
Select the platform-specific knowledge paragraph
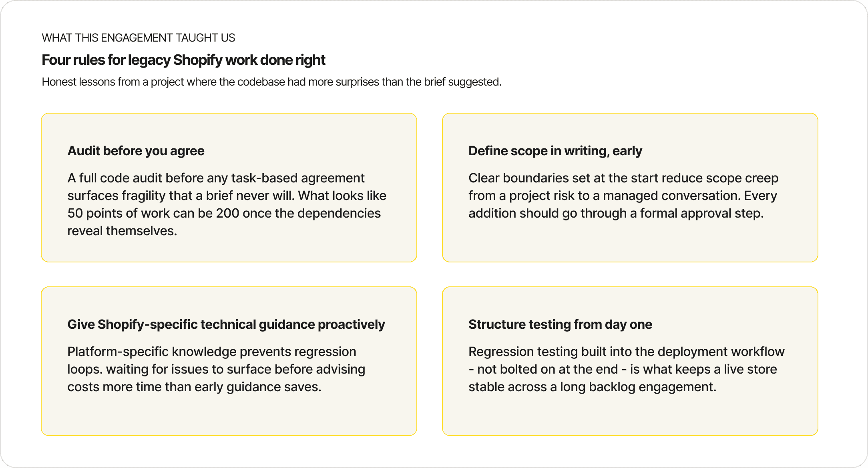(x=216, y=369)
